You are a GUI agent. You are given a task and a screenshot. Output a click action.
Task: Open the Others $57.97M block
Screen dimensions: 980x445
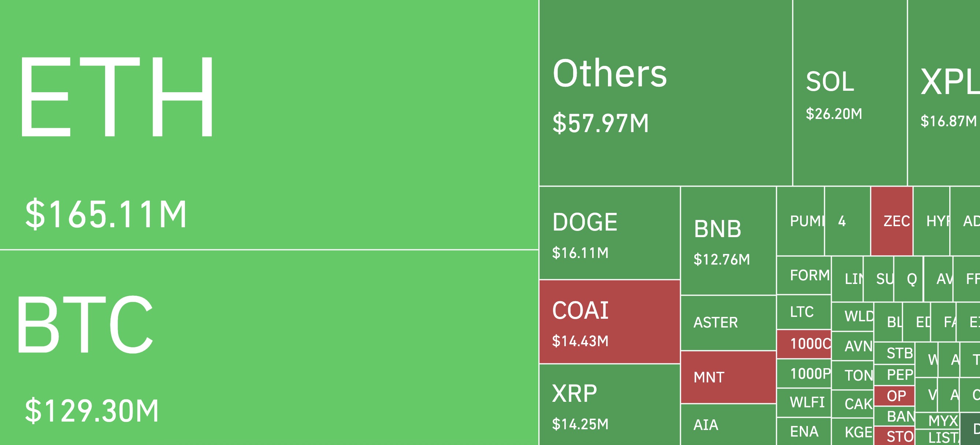click(665, 93)
